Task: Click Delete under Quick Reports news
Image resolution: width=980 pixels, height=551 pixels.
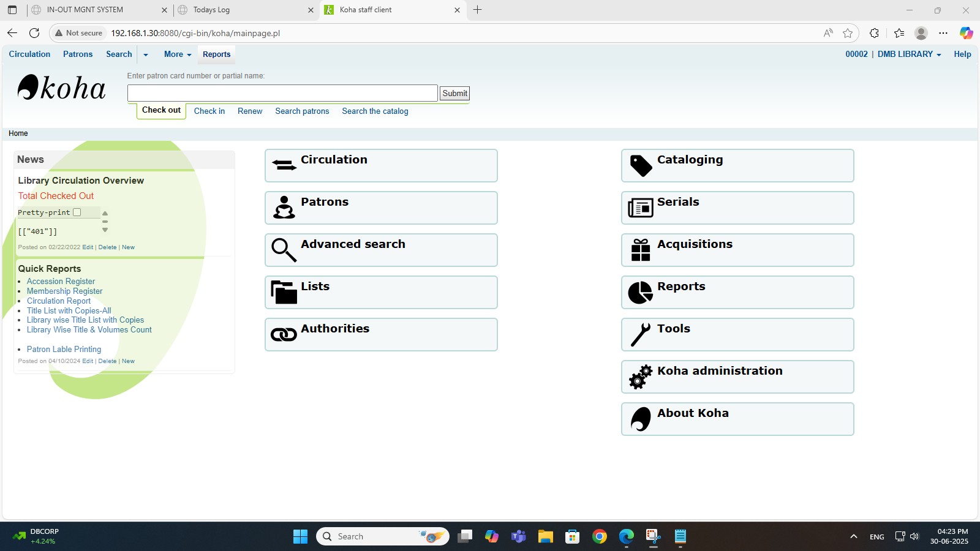Action: click(x=107, y=361)
